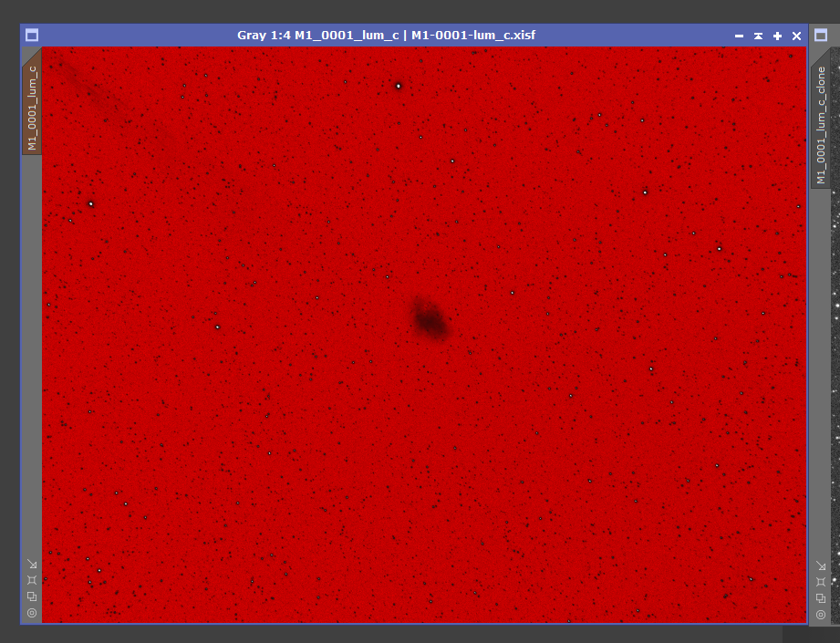840x643 pixels.
Task: Click the overlapping-squares icon in clone window
Action: point(821,598)
